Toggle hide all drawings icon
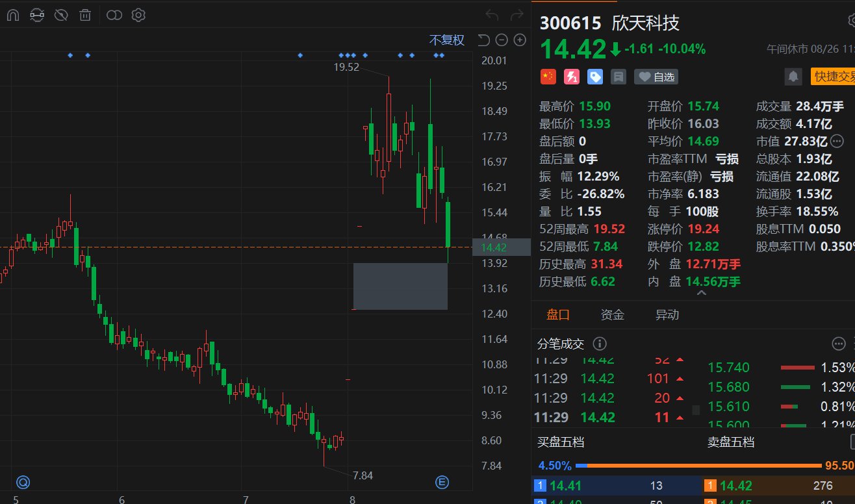The image size is (855, 504). [61, 15]
